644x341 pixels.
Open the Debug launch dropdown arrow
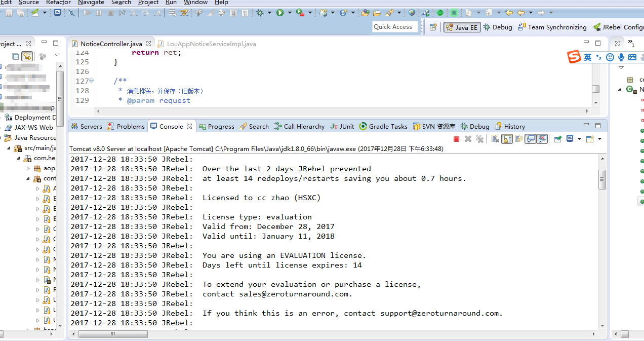269,13
